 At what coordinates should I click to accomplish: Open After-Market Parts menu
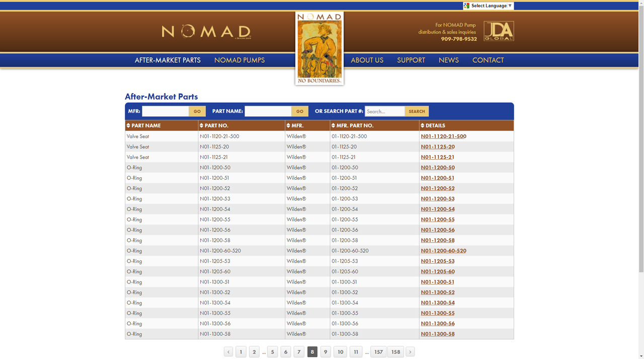click(168, 60)
